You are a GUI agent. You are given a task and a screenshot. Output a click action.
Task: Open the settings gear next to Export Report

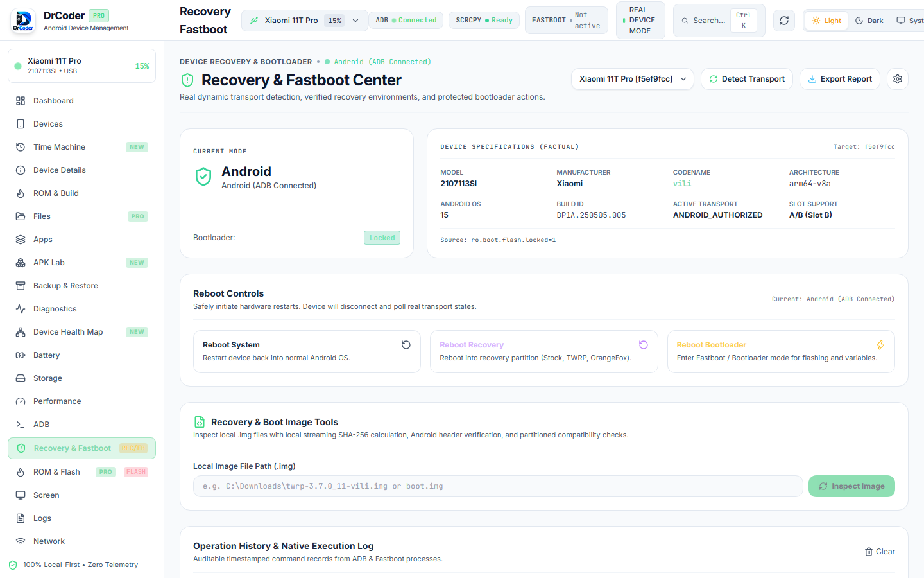[x=898, y=79]
